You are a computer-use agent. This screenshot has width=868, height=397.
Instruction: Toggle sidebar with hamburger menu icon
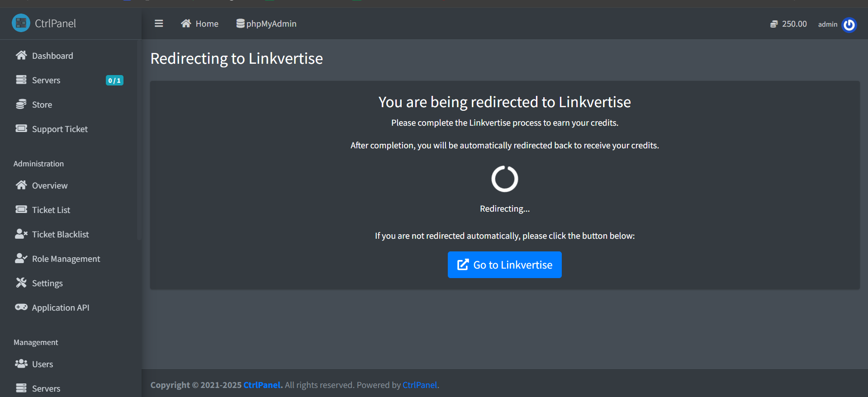click(159, 24)
